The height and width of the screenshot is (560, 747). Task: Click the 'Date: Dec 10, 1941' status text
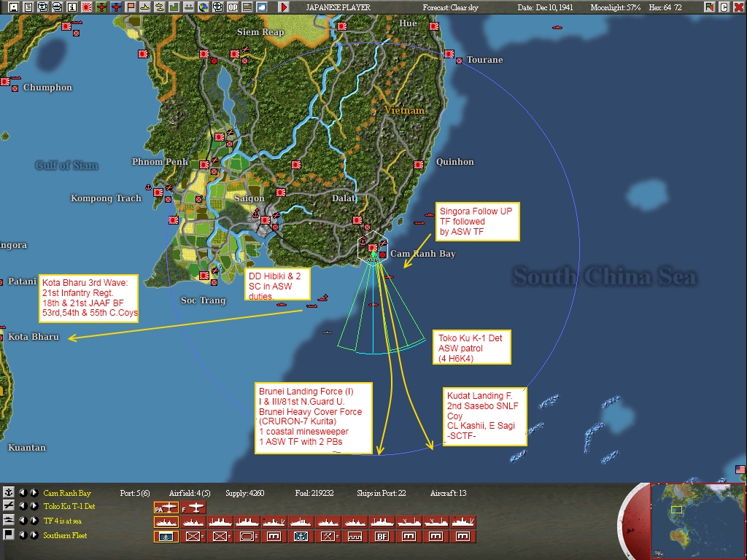tap(546, 7)
